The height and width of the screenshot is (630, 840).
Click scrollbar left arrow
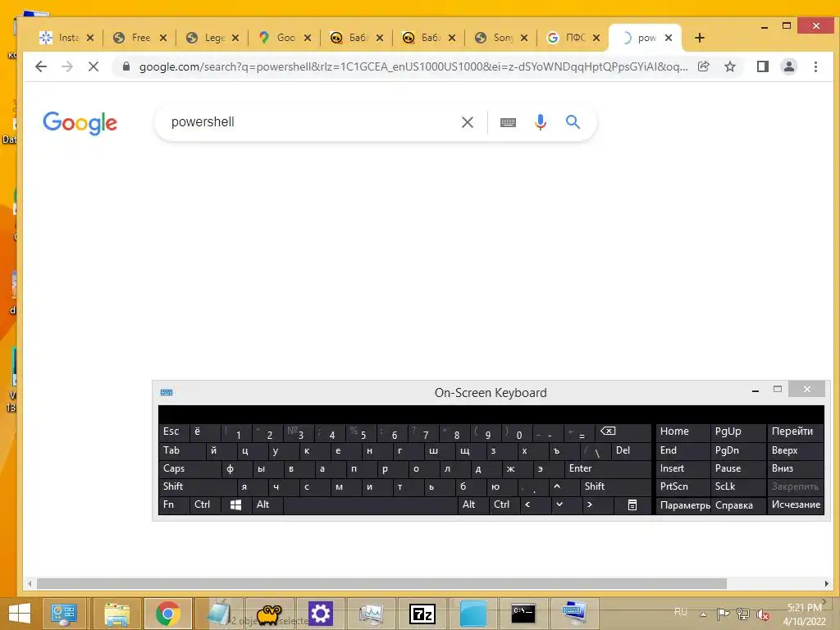30,583
